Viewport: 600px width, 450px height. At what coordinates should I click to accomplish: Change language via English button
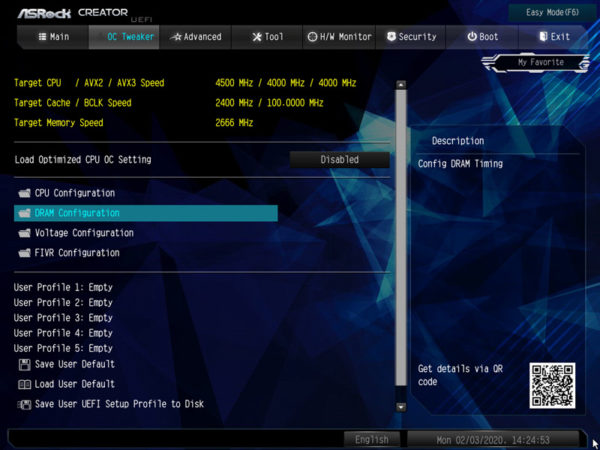[x=372, y=439]
